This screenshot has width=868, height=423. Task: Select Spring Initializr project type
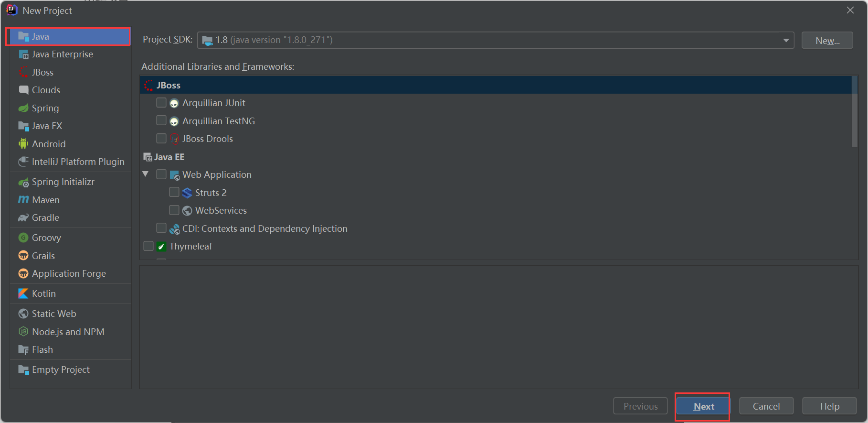(71, 182)
